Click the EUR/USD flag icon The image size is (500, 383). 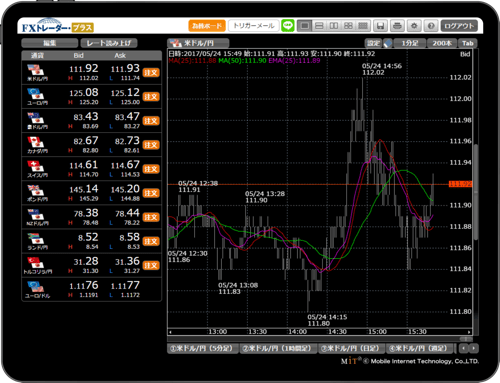click(x=36, y=287)
